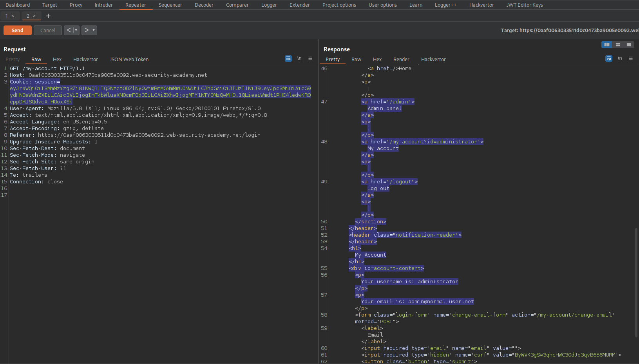Screen dimensions: 639x364
Task: Click the 'Connection: close' header
Action: [36, 182]
